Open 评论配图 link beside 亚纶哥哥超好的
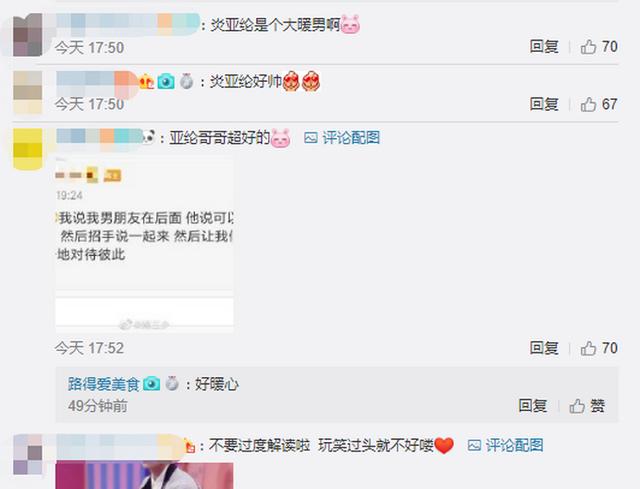 [x=342, y=138]
